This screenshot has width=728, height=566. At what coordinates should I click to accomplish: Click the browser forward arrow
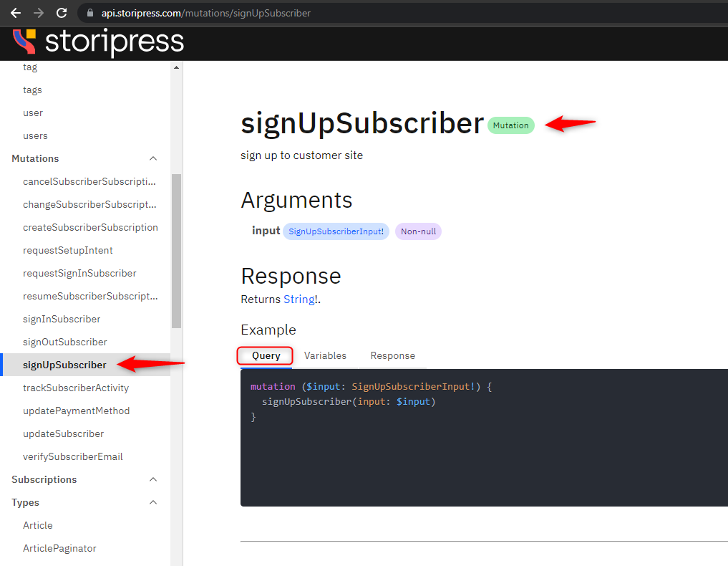pyautogui.click(x=39, y=13)
